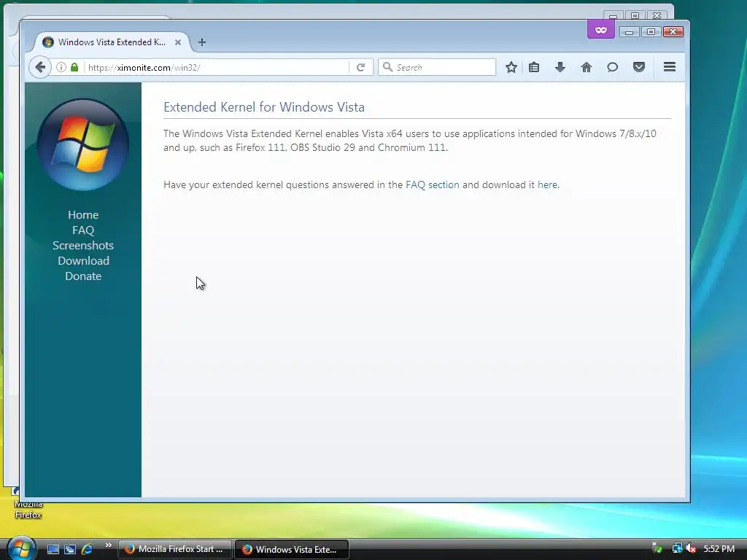The width and height of the screenshot is (747, 560).
Task: Follow the 'FAQ section' link in text
Action: (x=432, y=184)
